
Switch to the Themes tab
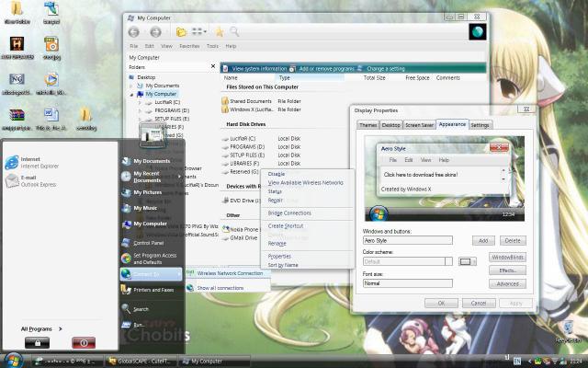(367, 125)
